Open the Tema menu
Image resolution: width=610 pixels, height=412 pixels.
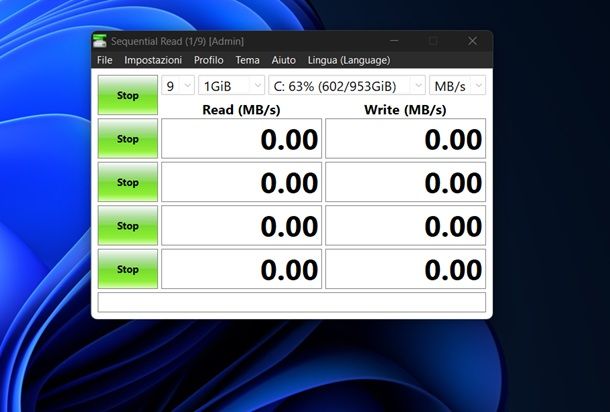(247, 60)
